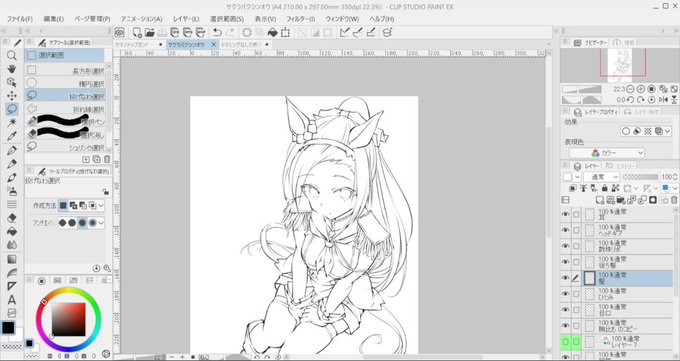Click delete layer trash icon in Layer panel
Viewport: 680px width, 361px height.
pyautogui.click(x=674, y=200)
